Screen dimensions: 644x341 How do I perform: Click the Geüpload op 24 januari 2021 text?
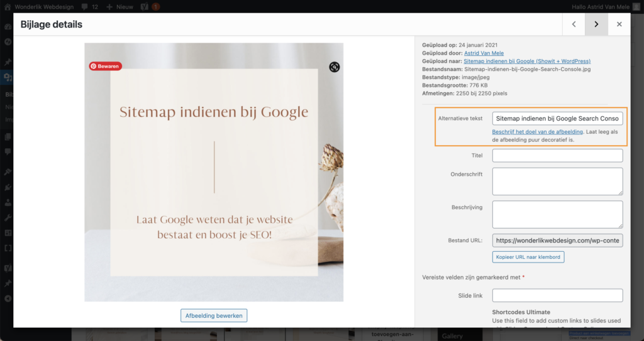[460, 45]
